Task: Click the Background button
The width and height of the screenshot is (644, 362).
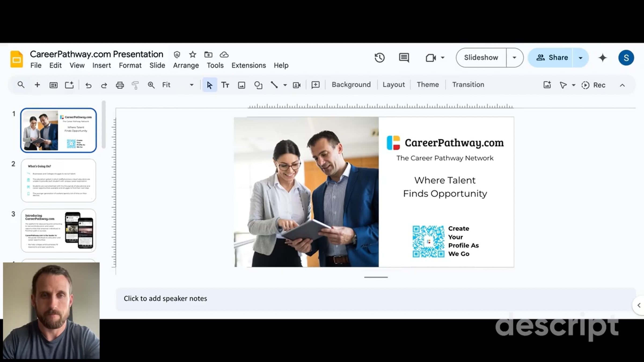Action: point(351,85)
